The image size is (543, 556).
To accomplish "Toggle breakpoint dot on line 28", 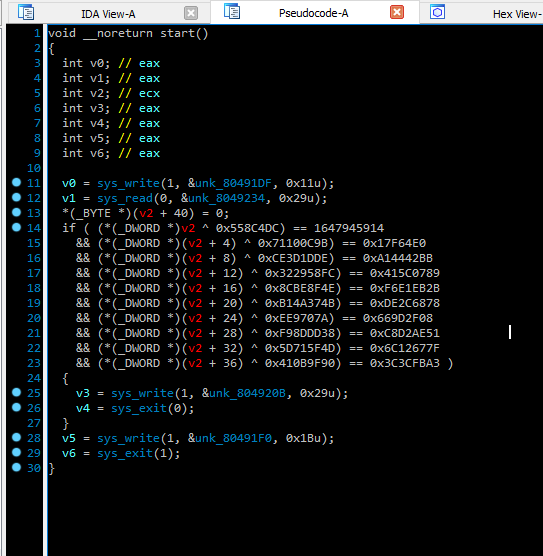I will [16, 437].
